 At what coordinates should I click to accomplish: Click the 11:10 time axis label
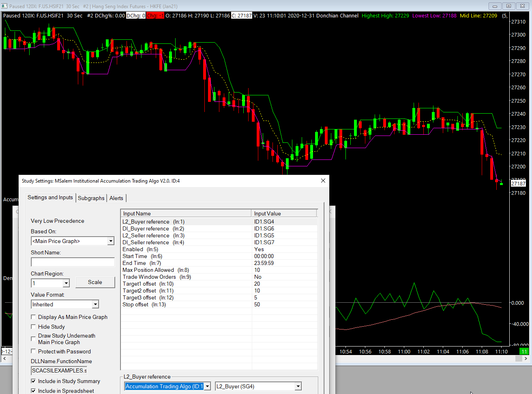pyautogui.click(x=502, y=351)
